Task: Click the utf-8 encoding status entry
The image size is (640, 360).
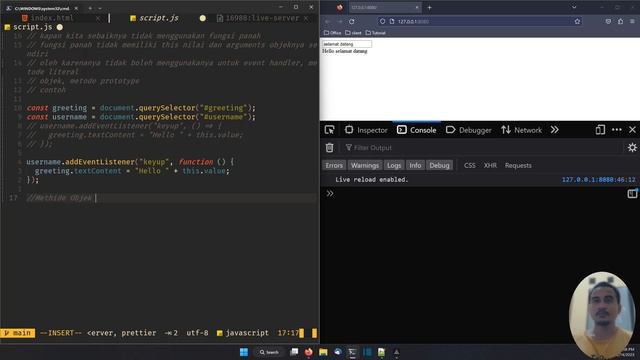Action: coord(197,333)
